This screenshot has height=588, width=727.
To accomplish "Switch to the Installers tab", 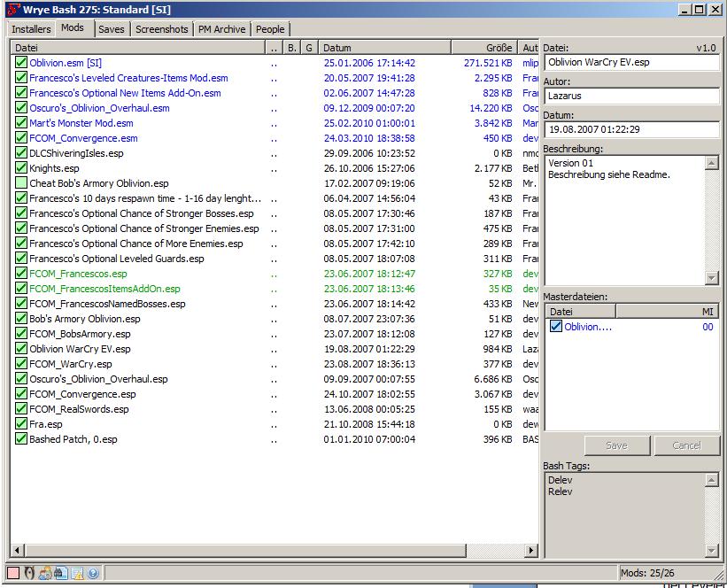I will pos(31,29).
